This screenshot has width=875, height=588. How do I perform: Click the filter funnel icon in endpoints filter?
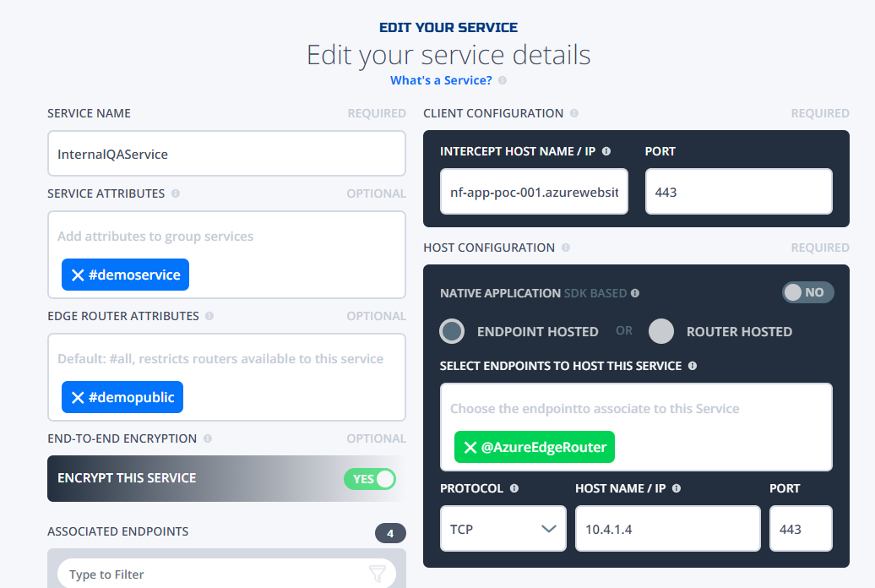tap(377, 574)
